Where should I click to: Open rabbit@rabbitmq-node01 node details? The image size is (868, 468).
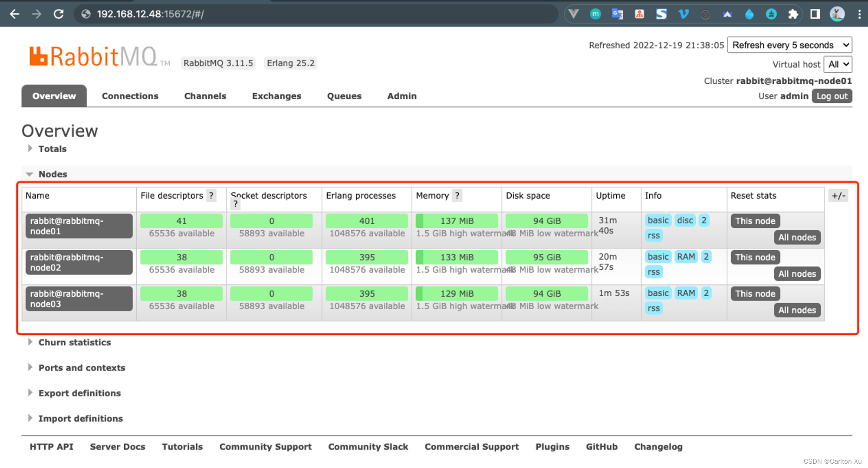(x=79, y=226)
